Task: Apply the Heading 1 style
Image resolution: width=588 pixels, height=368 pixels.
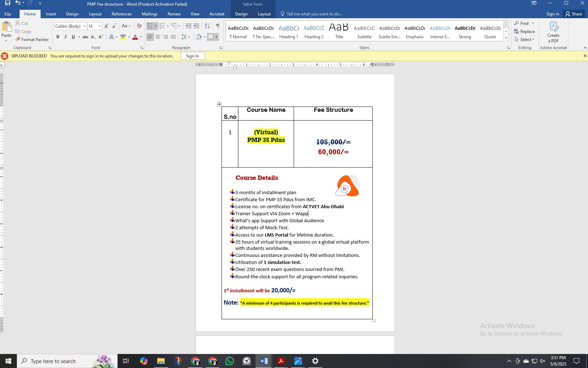Action: tap(288, 32)
